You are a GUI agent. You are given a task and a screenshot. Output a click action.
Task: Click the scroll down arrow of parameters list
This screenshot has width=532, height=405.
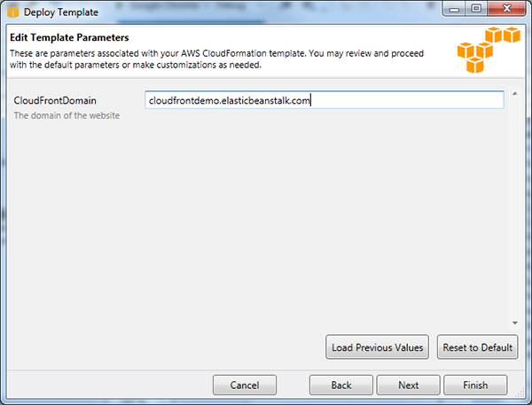coord(514,323)
